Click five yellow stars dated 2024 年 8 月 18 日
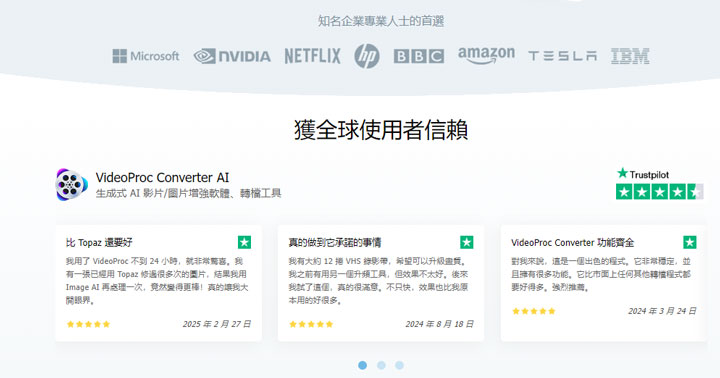This screenshot has width=720, height=378. 311,324
